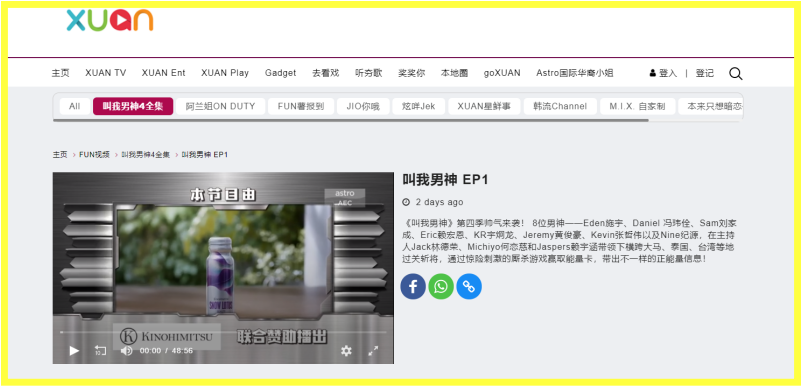Open 奖奖你 menu item

click(x=412, y=73)
